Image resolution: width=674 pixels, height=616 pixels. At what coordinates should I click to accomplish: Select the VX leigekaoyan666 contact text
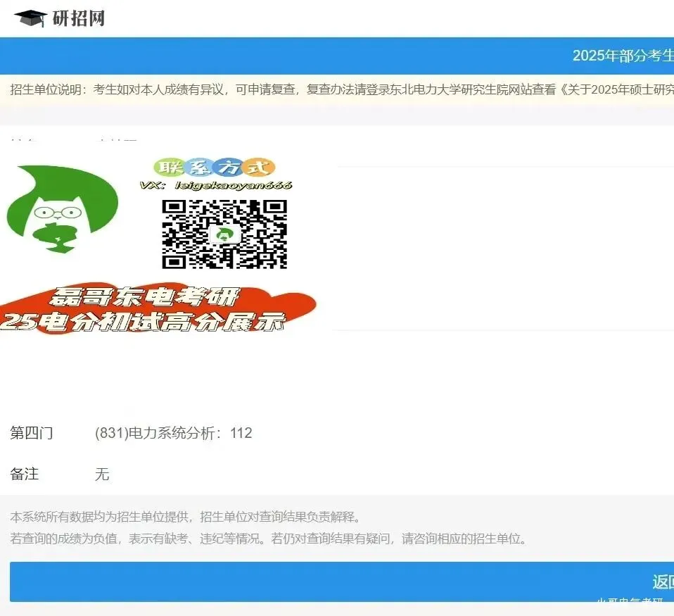(x=216, y=185)
